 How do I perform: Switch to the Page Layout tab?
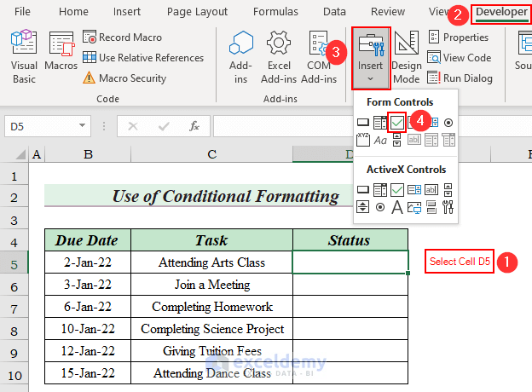pyautogui.click(x=197, y=12)
